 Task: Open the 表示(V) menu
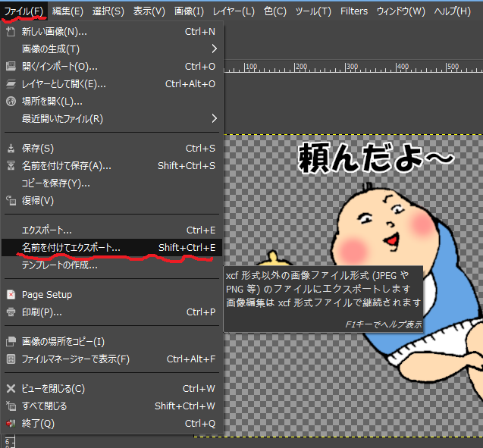coord(149,11)
